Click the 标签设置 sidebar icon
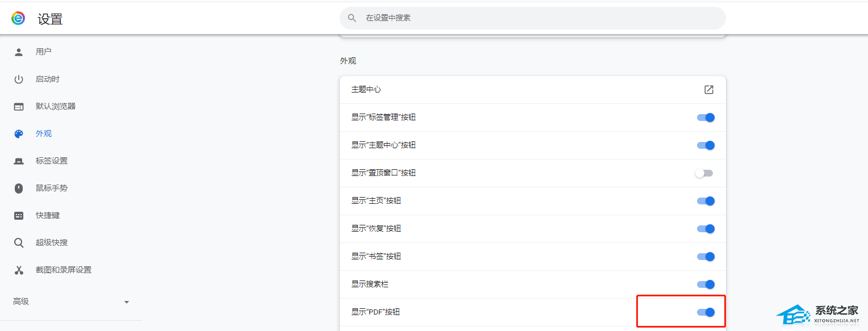868x331 pixels. pos(19,161)
